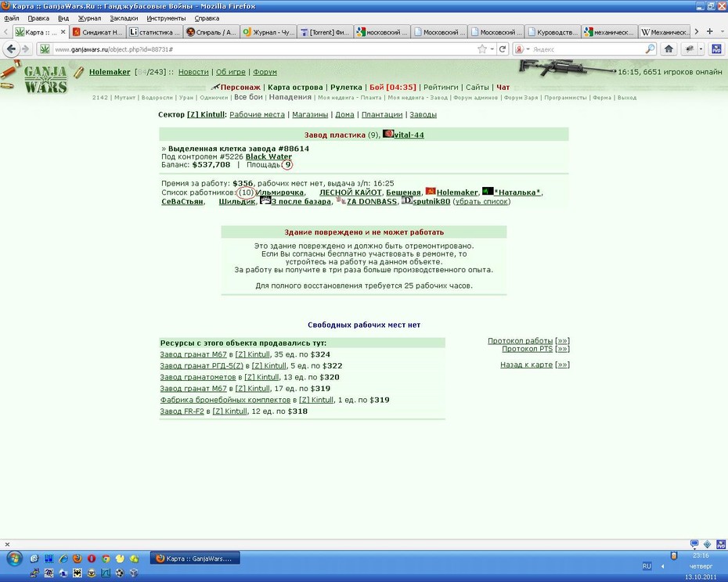
Task: Open the Рулетка link
Action: tap(346, 88)
